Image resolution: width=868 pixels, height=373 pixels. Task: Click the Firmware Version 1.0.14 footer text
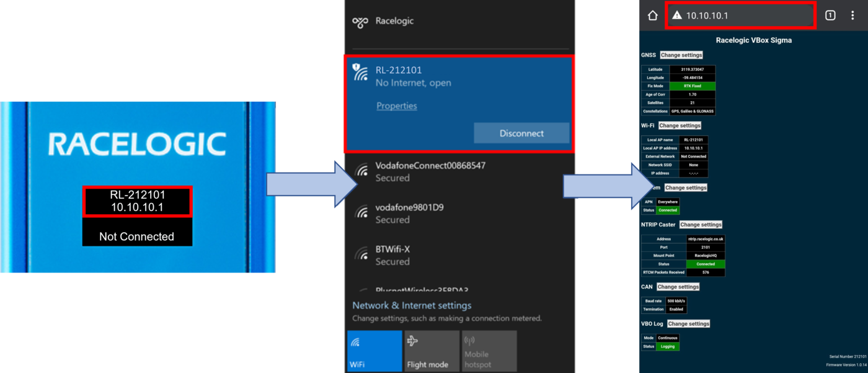[846, 365]
